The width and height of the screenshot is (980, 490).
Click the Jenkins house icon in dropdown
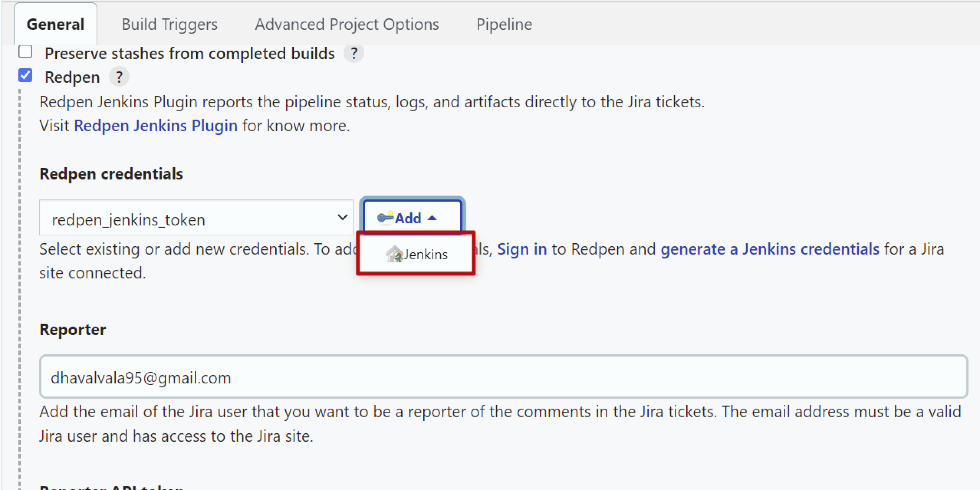395,254
